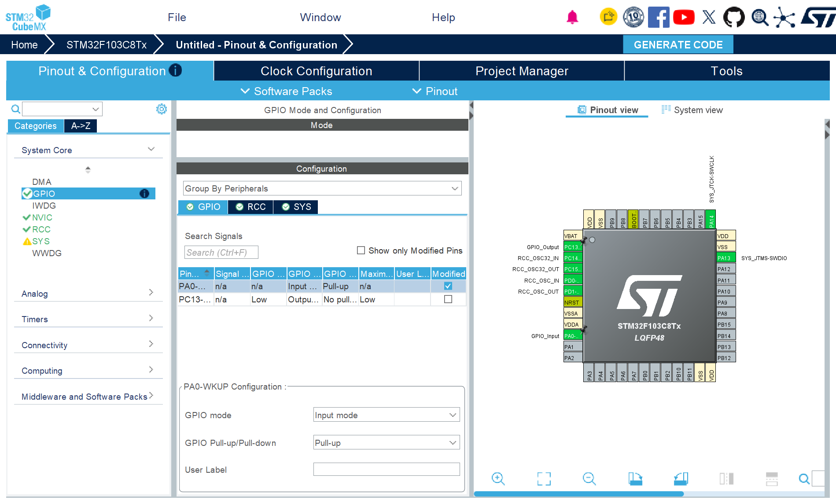Open the pink notifications bell
The height and width of the screenshot is (504, 836).
(x=572, y=18)
